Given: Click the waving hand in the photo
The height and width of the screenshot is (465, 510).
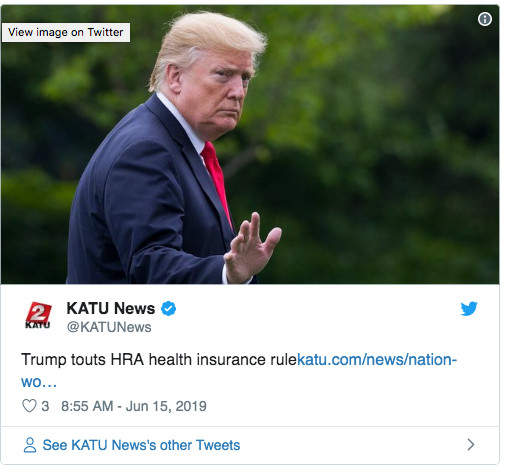Looking at the screenshot, I should [x=253, y=250].
